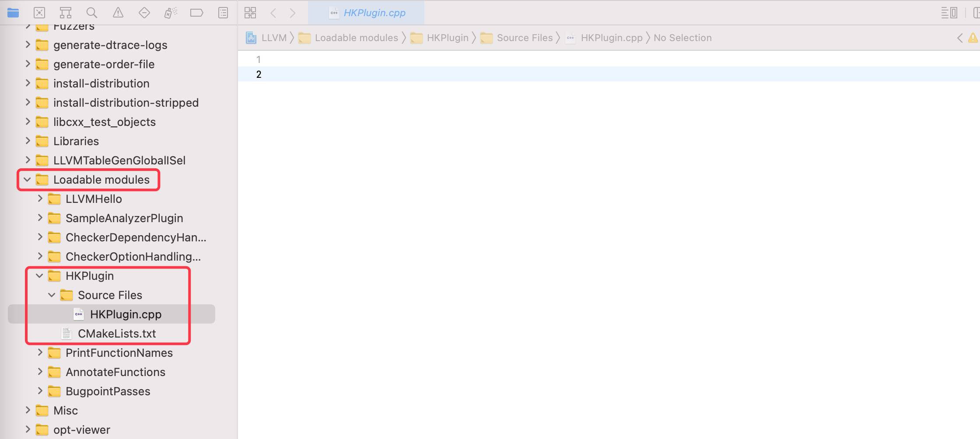Open the Symbol navigator
Screen dimensions: 980x439
pos(66,13)
